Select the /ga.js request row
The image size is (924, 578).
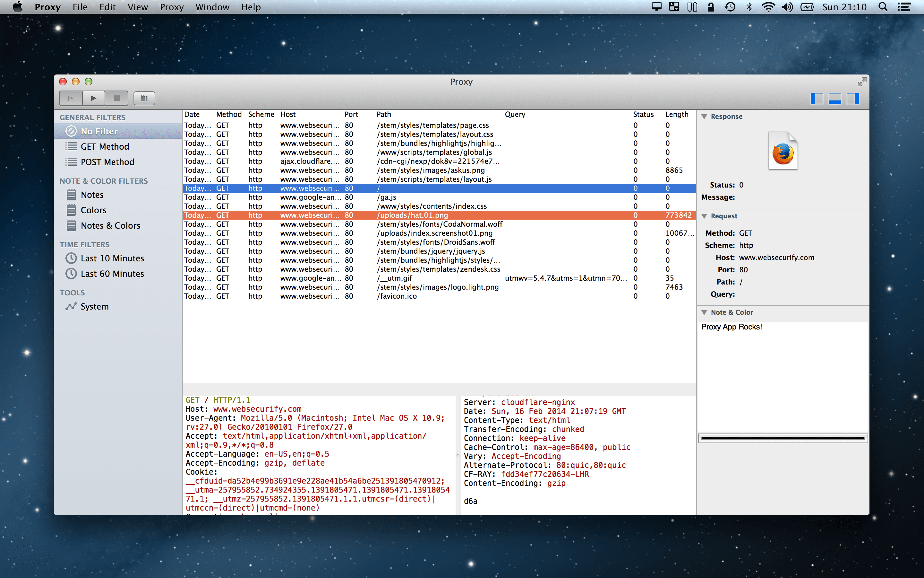coord(439,197)
